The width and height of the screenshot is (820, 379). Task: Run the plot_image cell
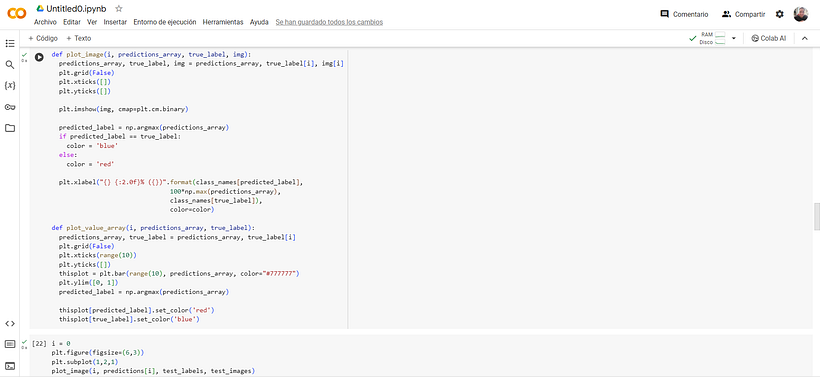pyautogui.click(x=39, y=57)
